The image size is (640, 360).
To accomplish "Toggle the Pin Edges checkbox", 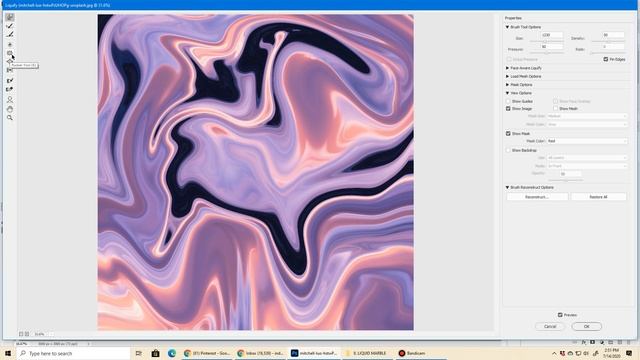I will [606, 60].
